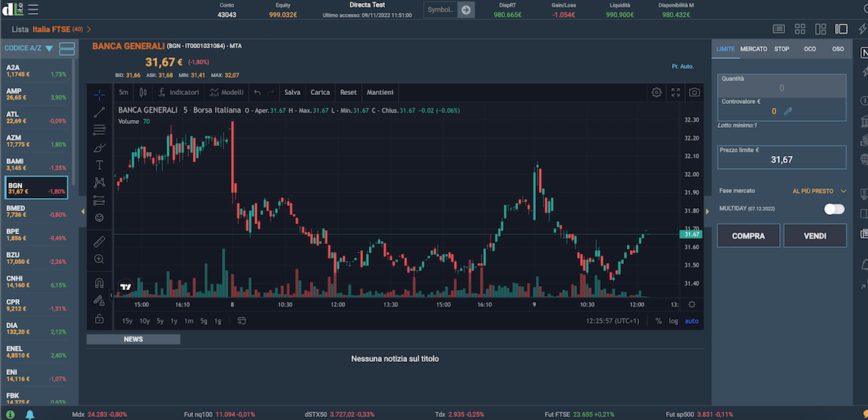Screen dimensions: 868x420
Task: Select the crosshair cursor tool
Action: [x=100, y=95]
